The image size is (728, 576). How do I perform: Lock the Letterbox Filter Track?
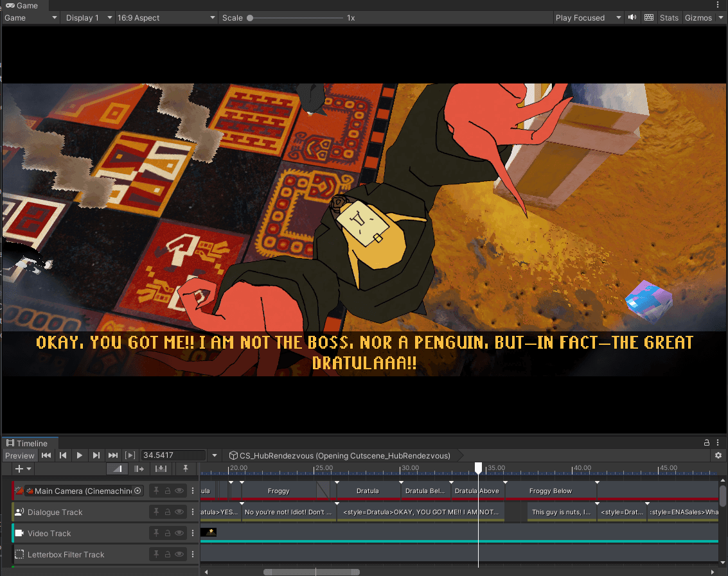(168, 554)
